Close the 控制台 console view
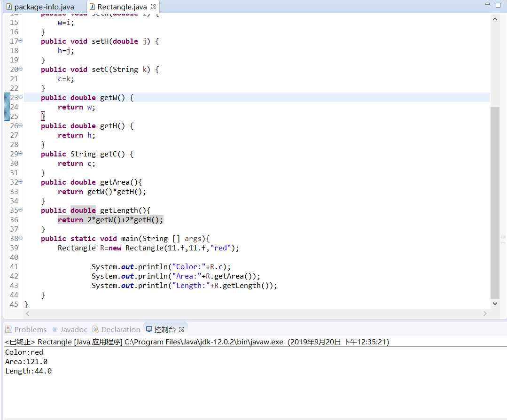The image size is (507, 420). coord(181,329)
